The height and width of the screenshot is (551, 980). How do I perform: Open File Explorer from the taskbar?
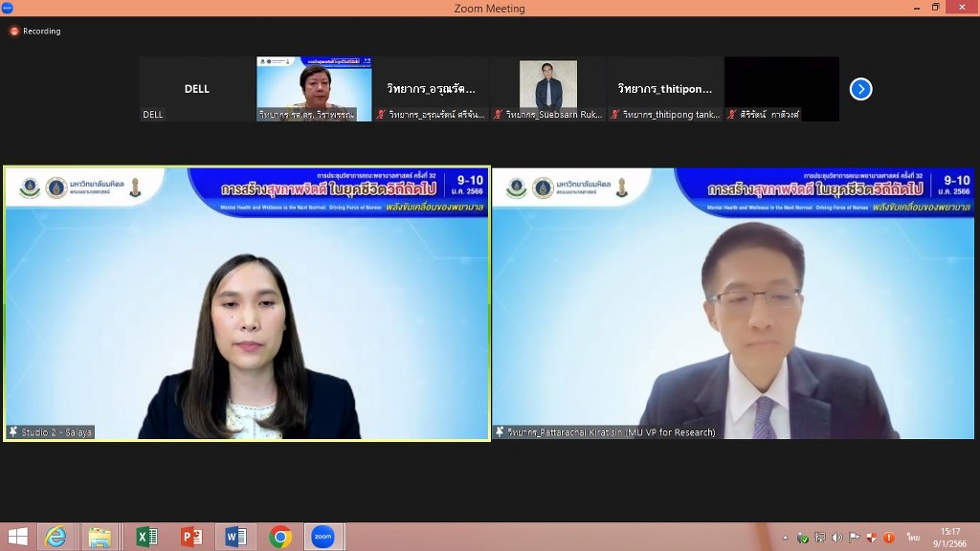tap(100, 537)
